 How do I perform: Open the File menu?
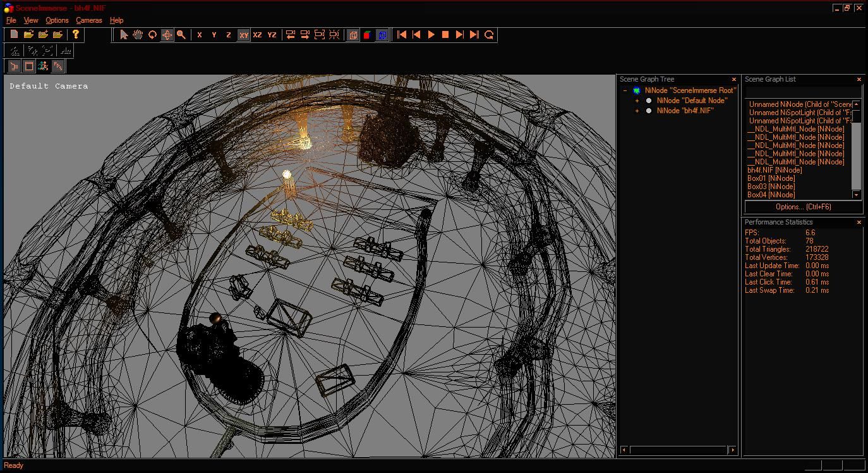pyautogui.click(x=11, y=20)
